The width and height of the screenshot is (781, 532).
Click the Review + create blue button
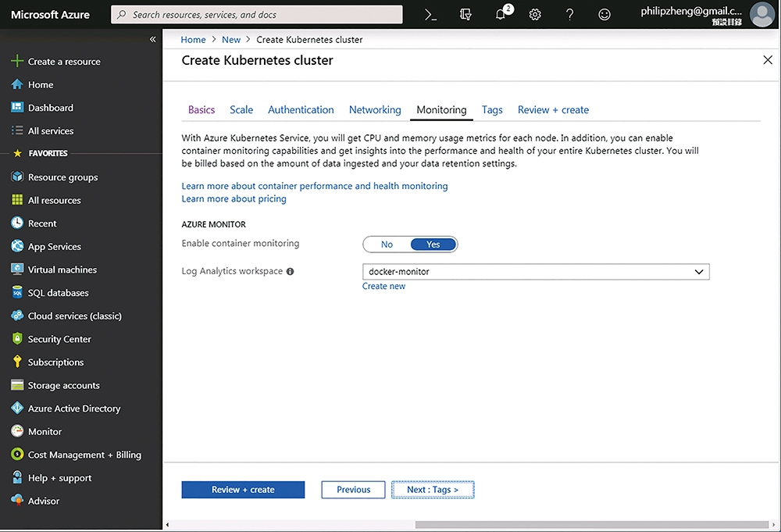click(x=243, y=490)
